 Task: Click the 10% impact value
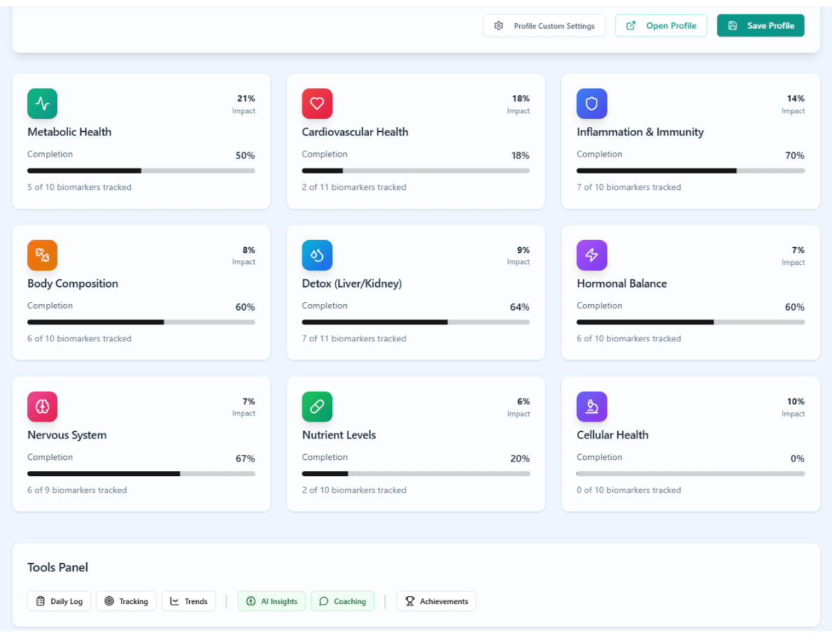[x=796, y=402]
